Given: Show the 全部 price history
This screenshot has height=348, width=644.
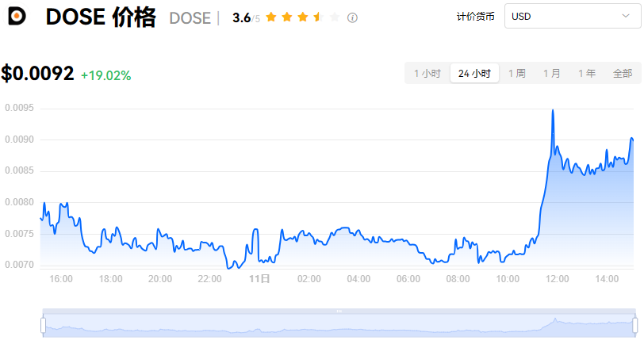Looking at the screenshot, I should click(623, 74).
